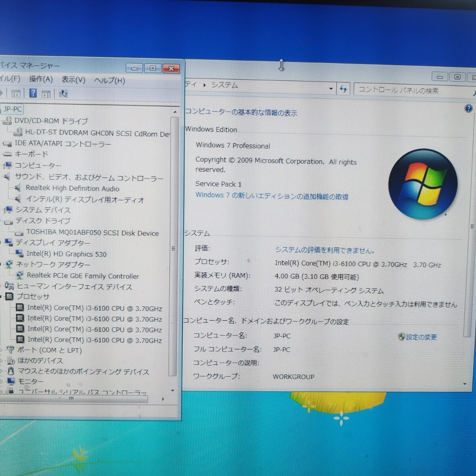Image resolution: width=476 pixels, height=476 pixels.
Task: Select the ディスク ドライブ category label
Action: tap(43, 221)
